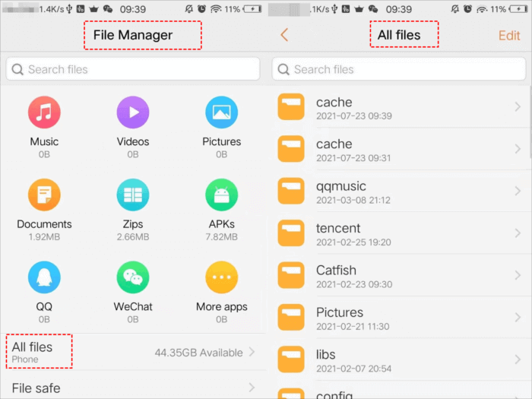This screenshot has width=532, height=399.
Task: Tap the 2021-03-08 21:12 date text
Action: pos(353,200)
